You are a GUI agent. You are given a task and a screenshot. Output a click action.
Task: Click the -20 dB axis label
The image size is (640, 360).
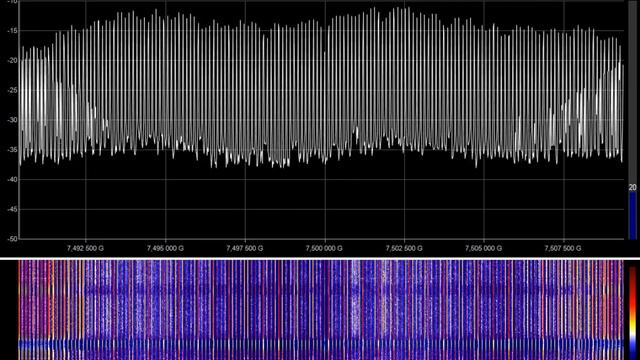pyautogui.click(x=13, y=61)
